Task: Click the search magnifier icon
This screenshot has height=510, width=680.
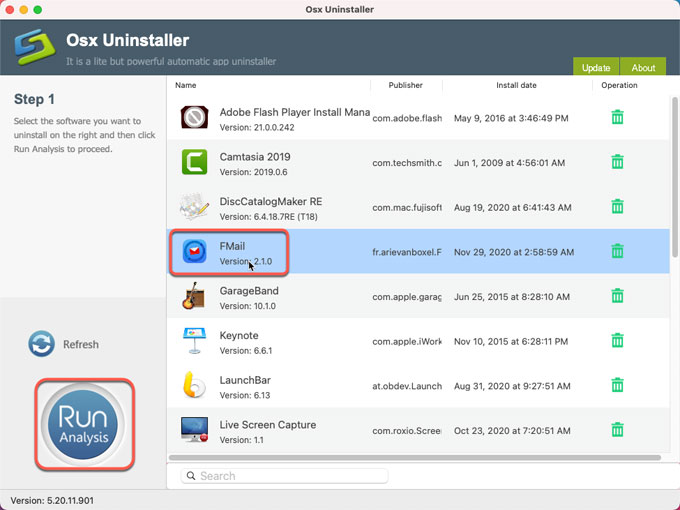Action: (x=191, y=476)
